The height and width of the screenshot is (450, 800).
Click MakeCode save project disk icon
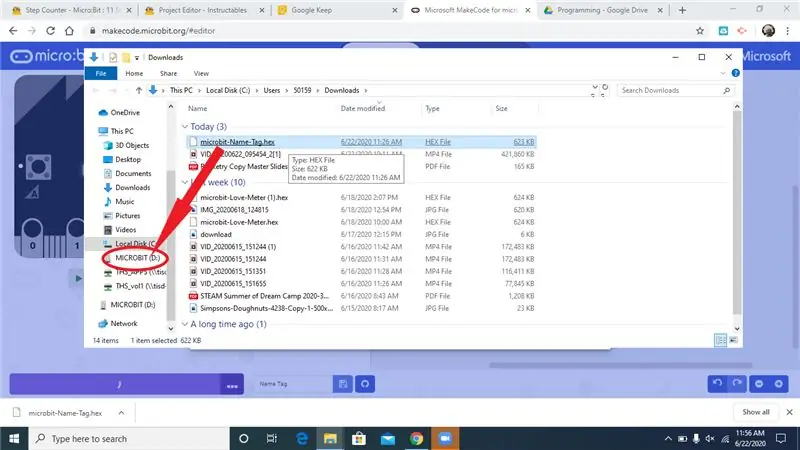pyautogui.click(x=343, y=384)
